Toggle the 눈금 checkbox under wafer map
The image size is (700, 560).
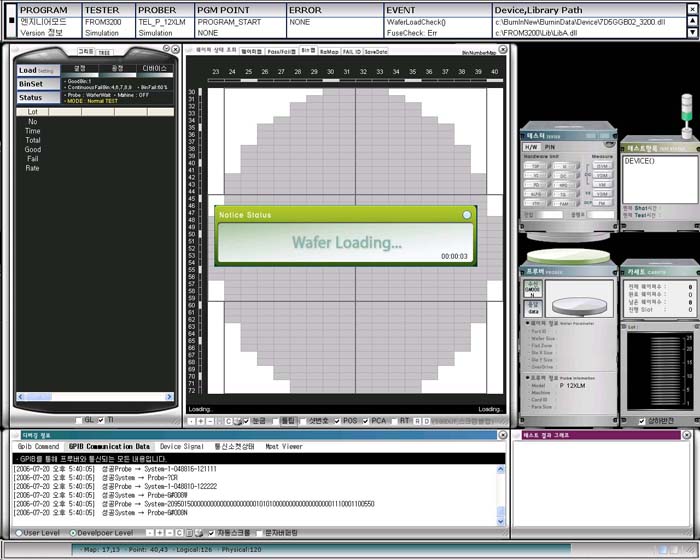point(246,421)
